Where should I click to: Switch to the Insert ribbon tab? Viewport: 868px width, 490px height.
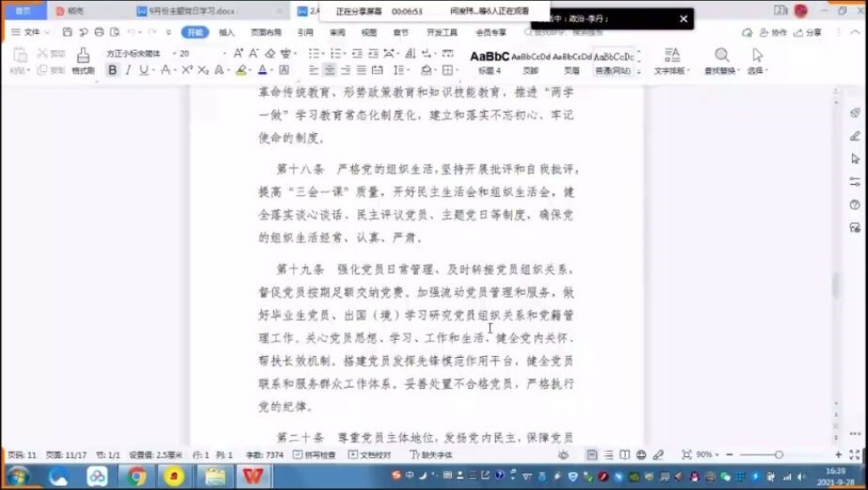point(227,32)
